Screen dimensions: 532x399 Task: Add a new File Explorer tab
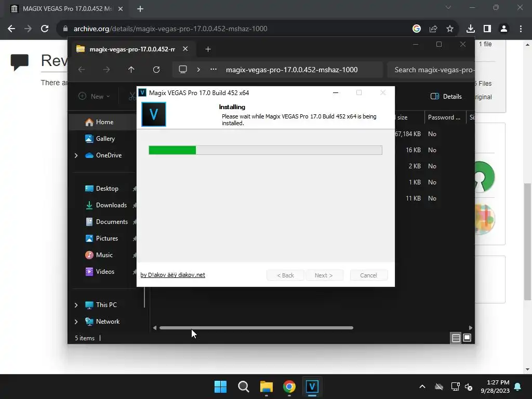(208, 49)
